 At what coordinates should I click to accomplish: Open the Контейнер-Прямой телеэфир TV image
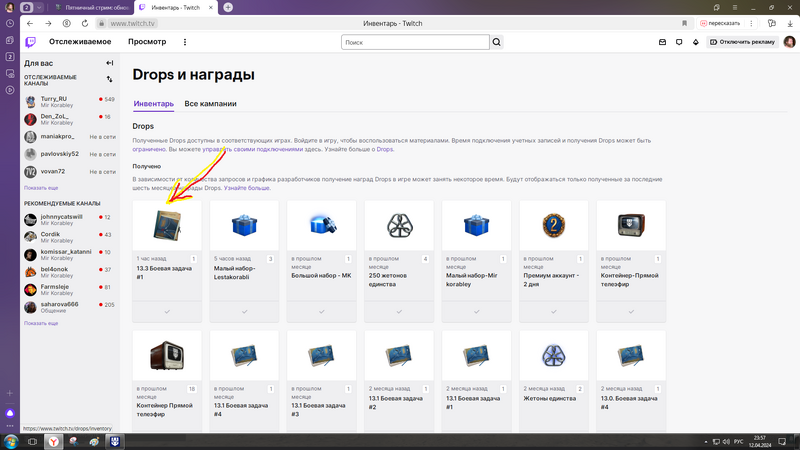pyautogui.click(x=631, y=226)
